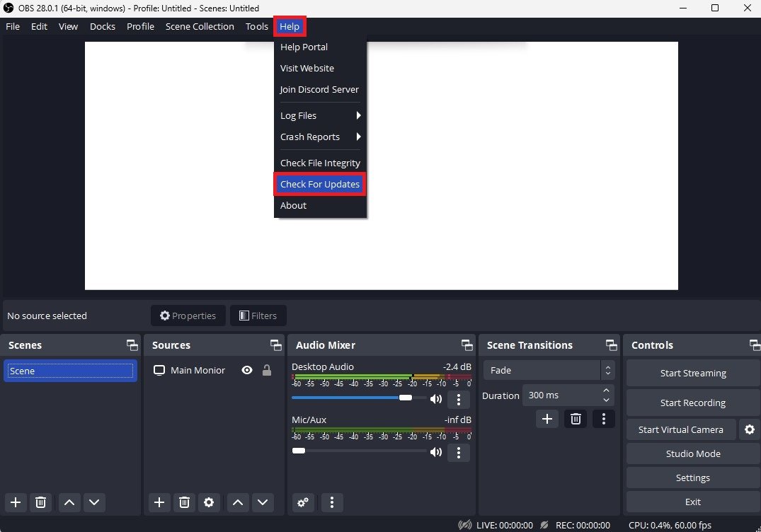Configure virtual camera settings gear
The width and height of the screenshot is (761, 532).
tap(749, 429)
